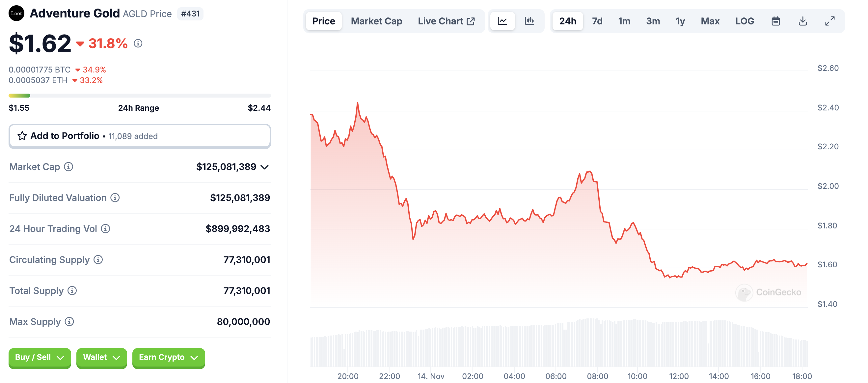Open the Buy / Sell dropdown
Screen dimensions: 868x383
pos(40,357)
